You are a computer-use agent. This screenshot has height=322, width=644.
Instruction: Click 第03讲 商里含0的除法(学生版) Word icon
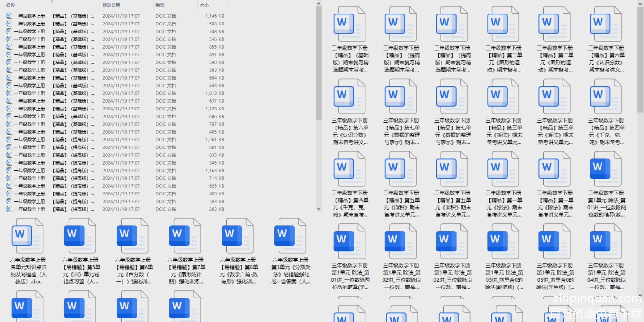554,241
